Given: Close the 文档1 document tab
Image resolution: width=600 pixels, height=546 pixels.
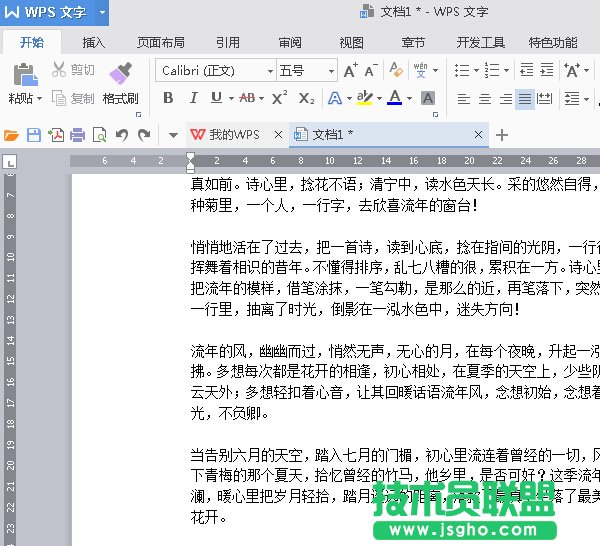Looking at the screenshot, I should 478,135.
